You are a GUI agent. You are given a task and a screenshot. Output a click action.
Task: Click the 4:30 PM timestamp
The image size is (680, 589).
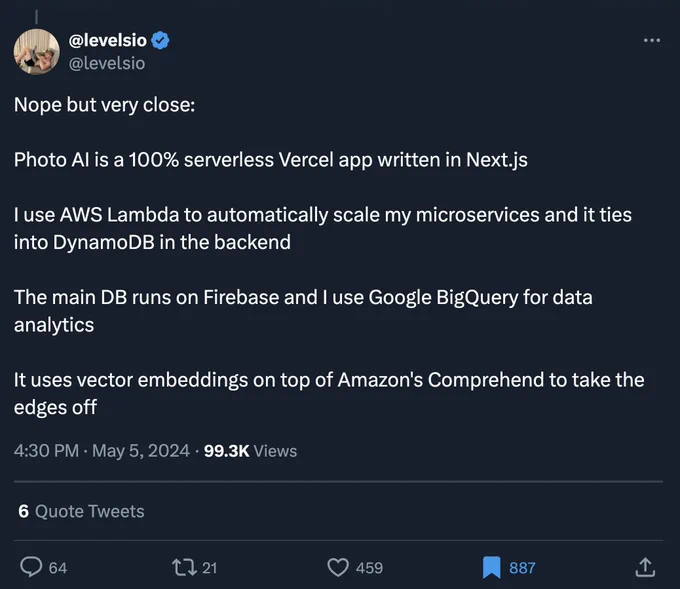point(46,451)
